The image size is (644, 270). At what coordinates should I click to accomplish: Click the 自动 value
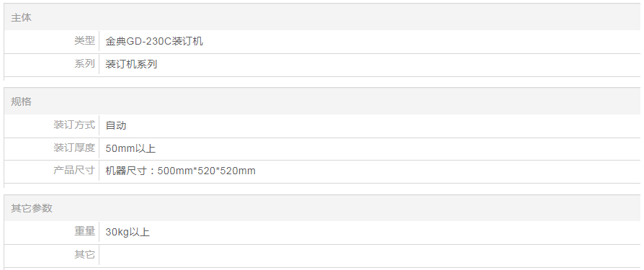click(x=116, y=125)
